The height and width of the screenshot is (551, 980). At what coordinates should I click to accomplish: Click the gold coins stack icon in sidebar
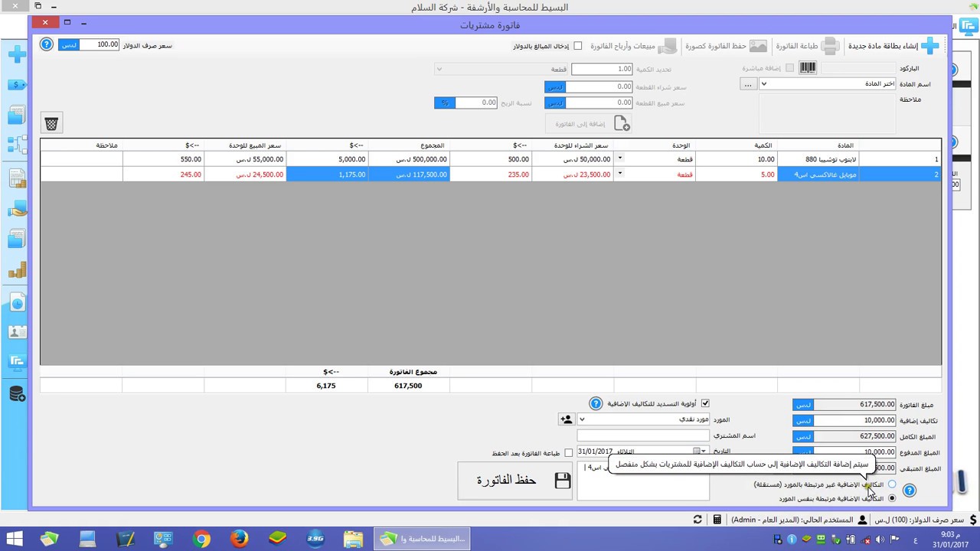pyautogui.click(x=17, y=269)
